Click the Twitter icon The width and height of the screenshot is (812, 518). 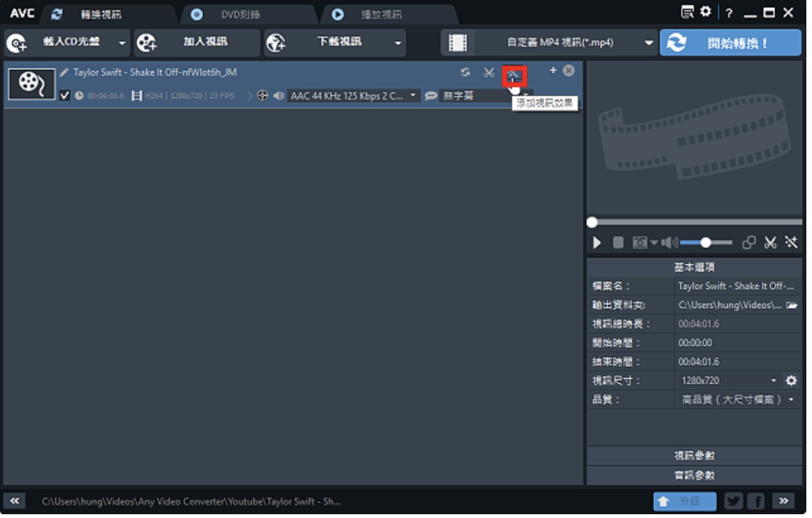734,501
